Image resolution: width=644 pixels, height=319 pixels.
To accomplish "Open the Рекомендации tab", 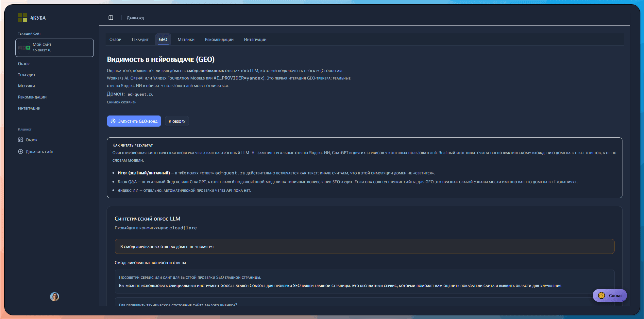I will pos(219,40).
